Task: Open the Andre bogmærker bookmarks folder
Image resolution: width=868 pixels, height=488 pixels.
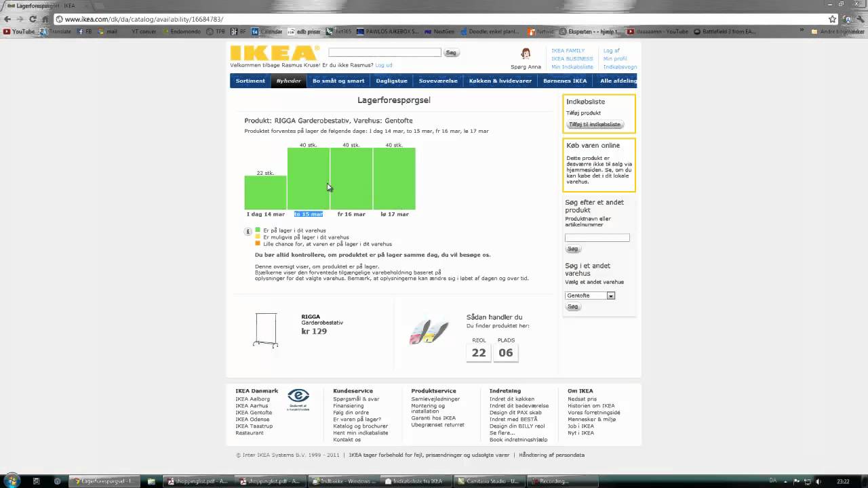Action: (x=837, y=31)
